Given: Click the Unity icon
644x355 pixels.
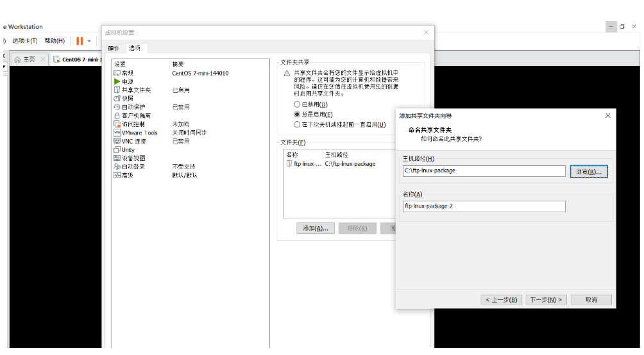Looking at the screenshot, I should (x=117, y=150).
